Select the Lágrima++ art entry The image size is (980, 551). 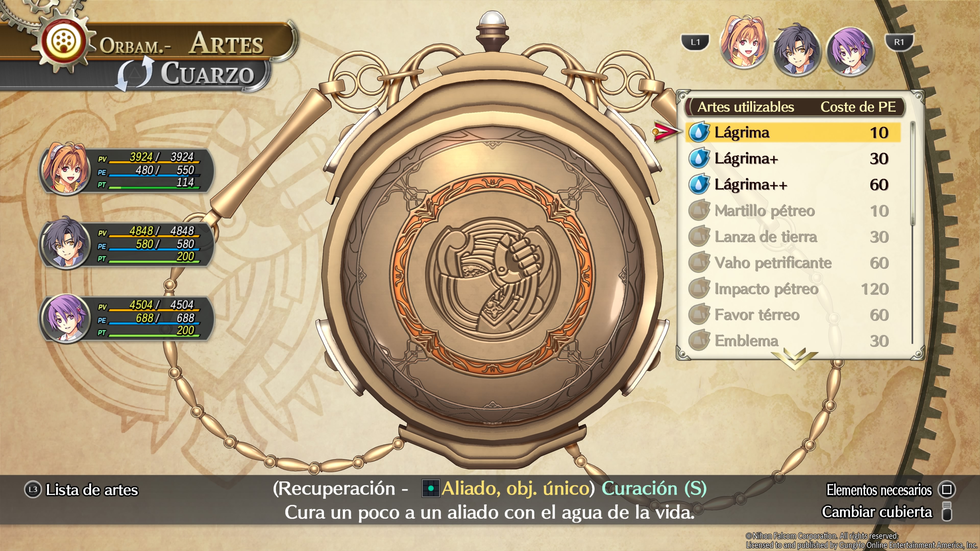(793, 184)
